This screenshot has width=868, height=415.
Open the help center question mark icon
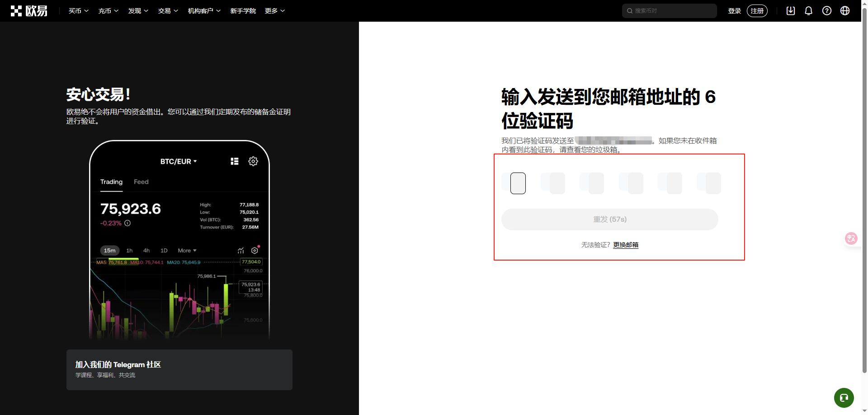point(827,10)
